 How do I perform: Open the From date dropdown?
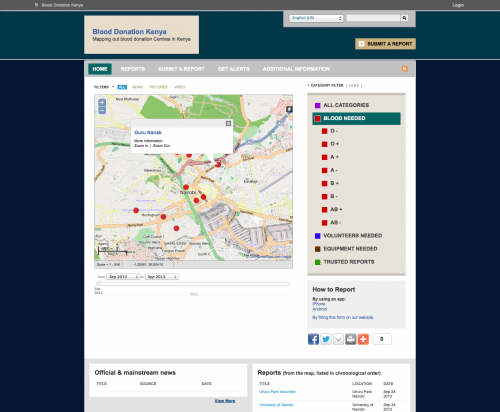click(x=123, y=277)
